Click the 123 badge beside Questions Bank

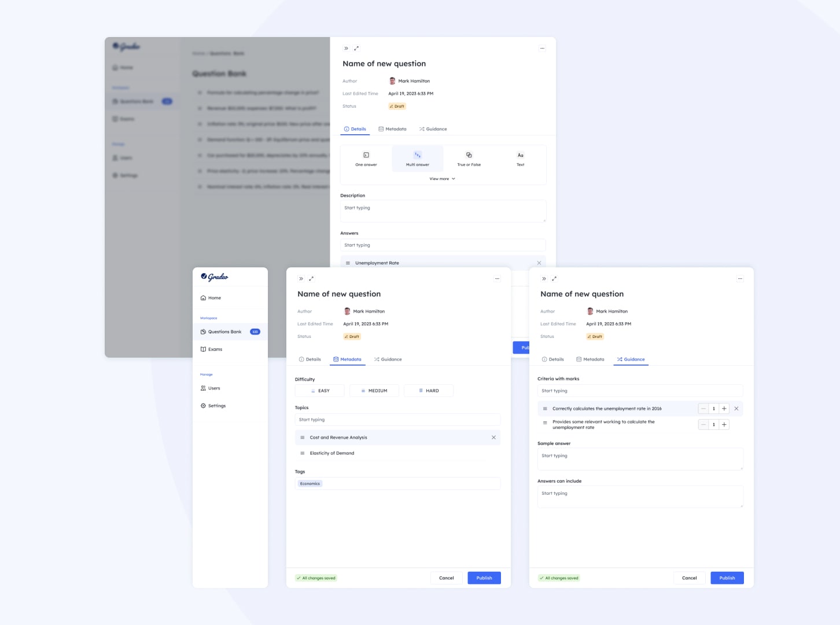pyautogui.click(x=255, y=332)
